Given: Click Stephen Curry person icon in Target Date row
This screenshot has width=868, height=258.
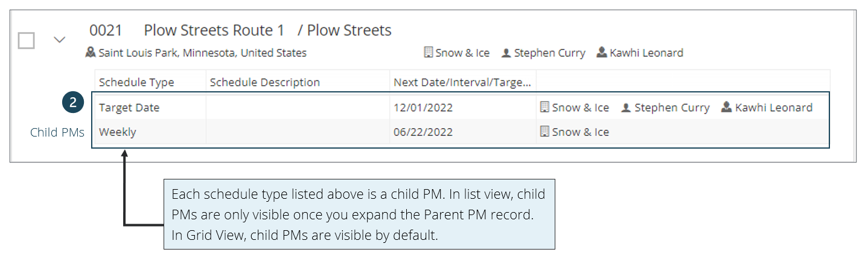Looking at the screenshot, I should pyautogui.click(x=626, y=108).
